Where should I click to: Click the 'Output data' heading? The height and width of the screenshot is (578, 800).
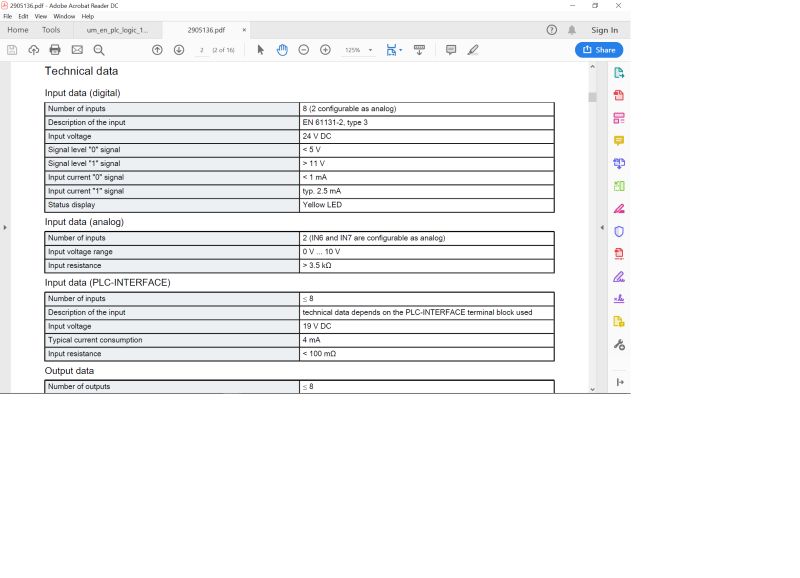[69, 371]
